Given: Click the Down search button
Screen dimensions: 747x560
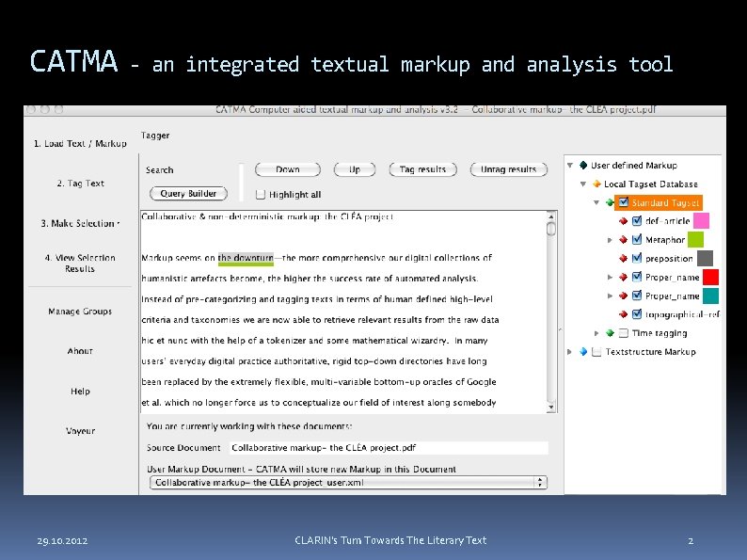Looking at the screenshot, I should tap(288, 169).
